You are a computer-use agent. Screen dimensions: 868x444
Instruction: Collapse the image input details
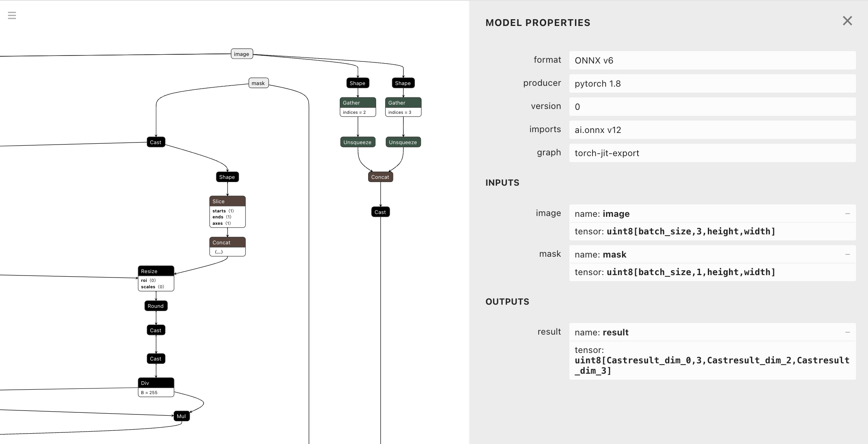[x=847, y=214]
